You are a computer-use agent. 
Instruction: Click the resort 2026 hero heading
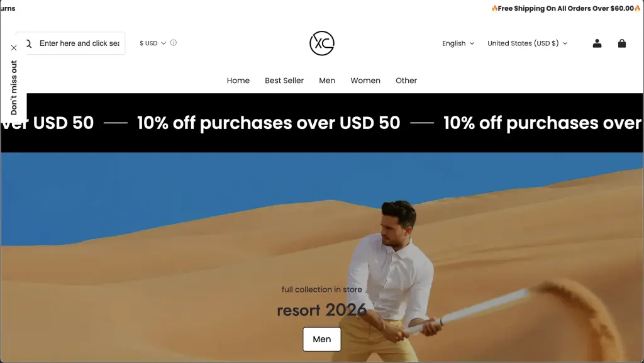tap(321, 310)
